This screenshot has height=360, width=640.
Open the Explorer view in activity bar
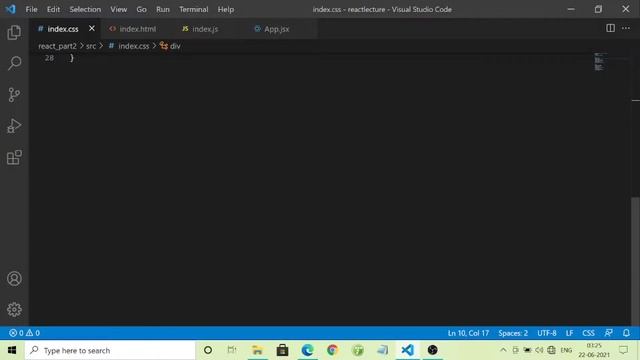14,33
